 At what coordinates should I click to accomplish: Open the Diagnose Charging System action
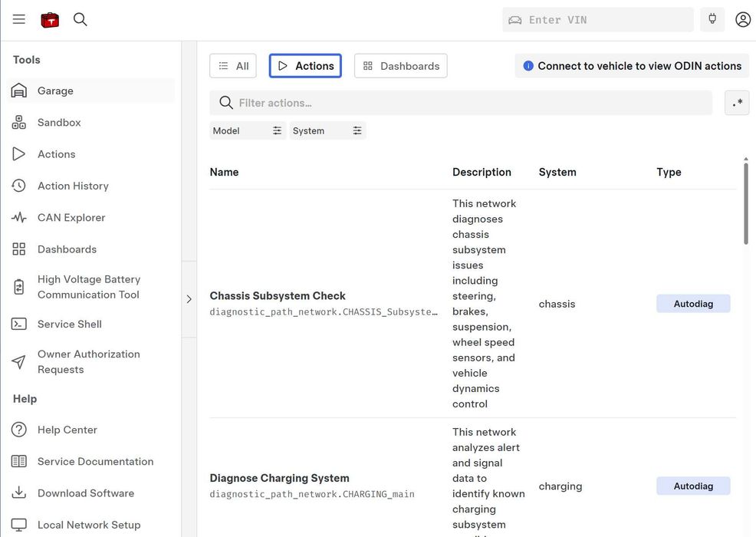(279, 478)
